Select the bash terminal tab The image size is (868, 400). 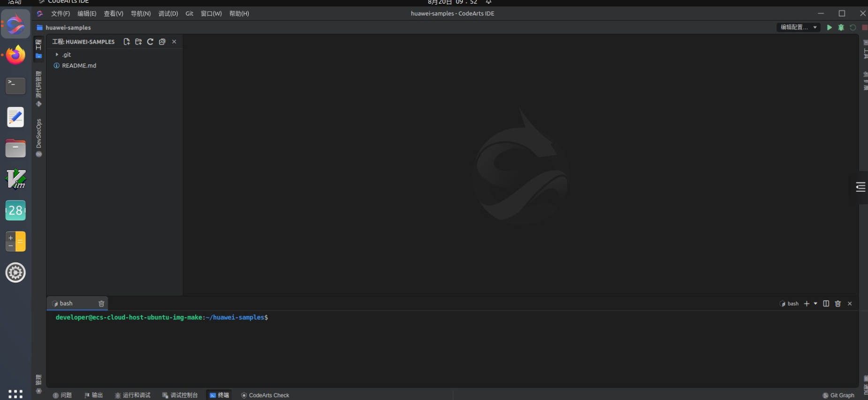click(x=77, y=304)
